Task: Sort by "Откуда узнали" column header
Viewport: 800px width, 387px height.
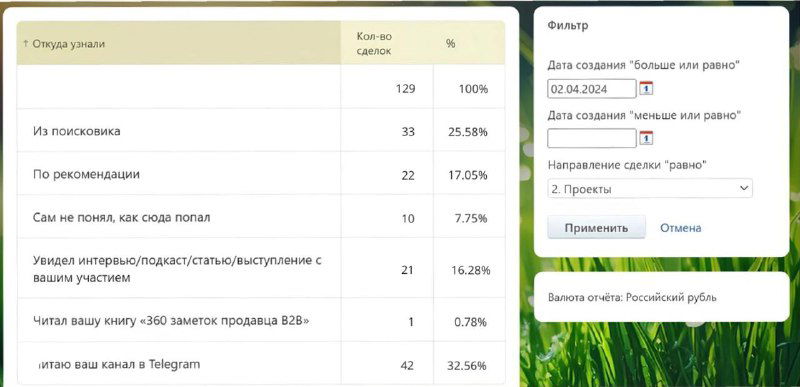Action: click(179, 43)
